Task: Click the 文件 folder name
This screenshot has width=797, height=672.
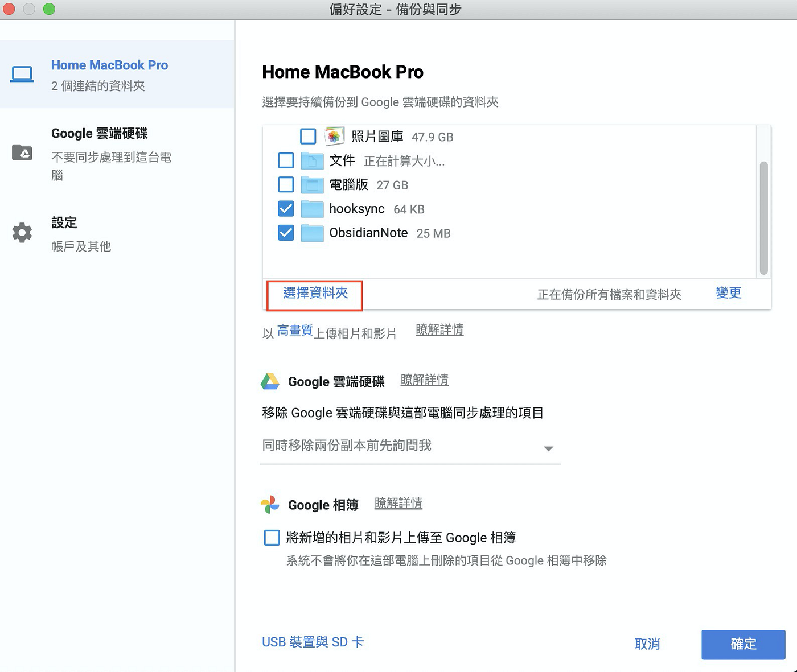Action: coord(342,161)
